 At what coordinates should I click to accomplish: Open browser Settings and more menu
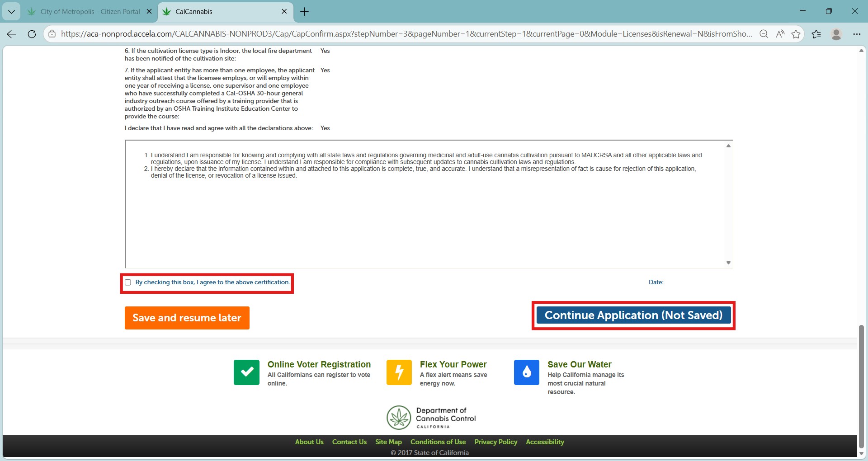857,34
